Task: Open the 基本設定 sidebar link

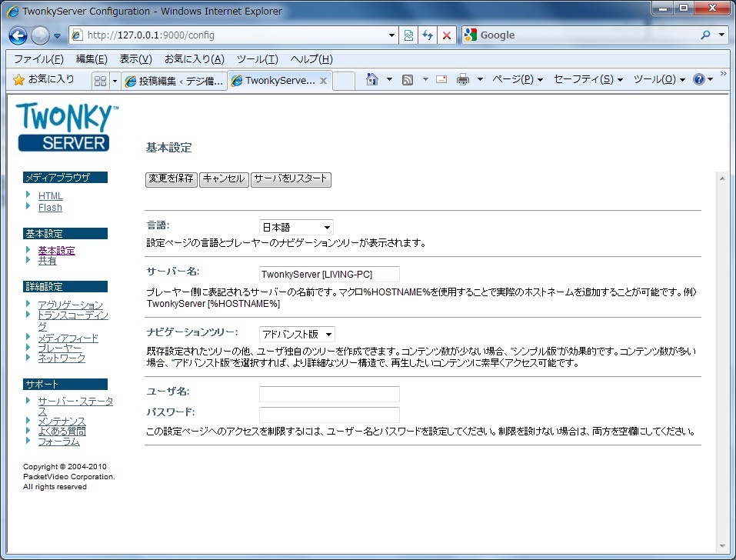Action: click(57, 251)
